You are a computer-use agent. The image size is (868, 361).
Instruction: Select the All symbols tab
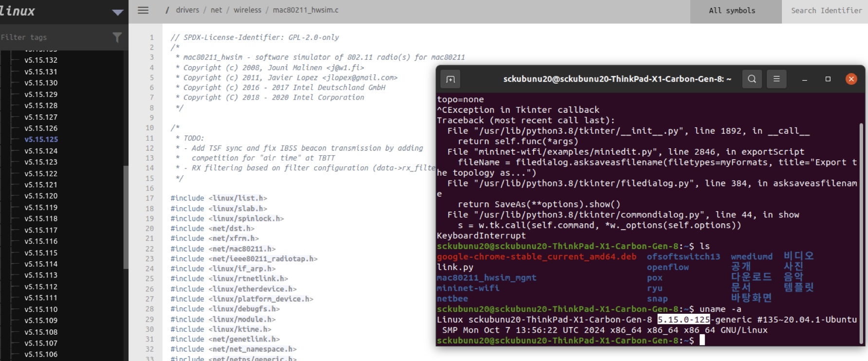pos(736,11)
